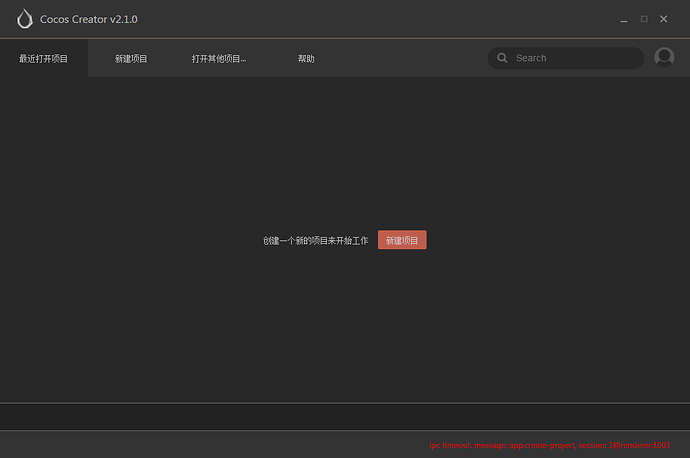Switch to the 新建项目 tab
The height and width of the screenshot is (458, 690).
131,59
